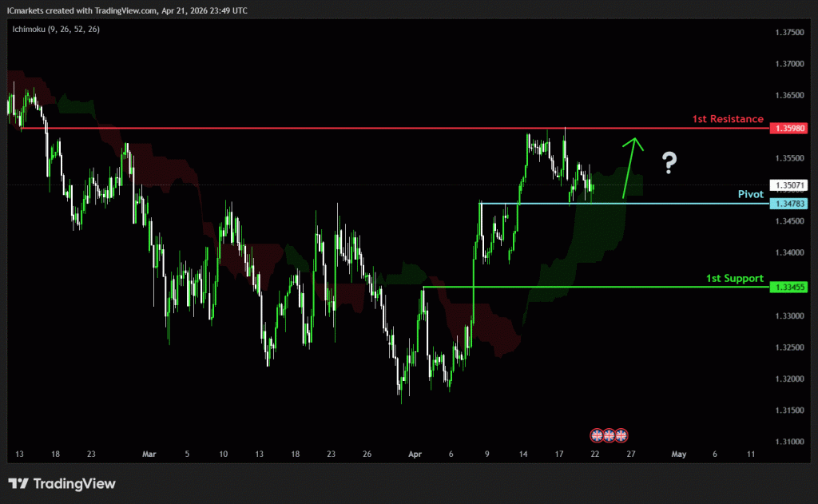
Task: Click the Apr label on time axis
Action: (x=415, y=454)
